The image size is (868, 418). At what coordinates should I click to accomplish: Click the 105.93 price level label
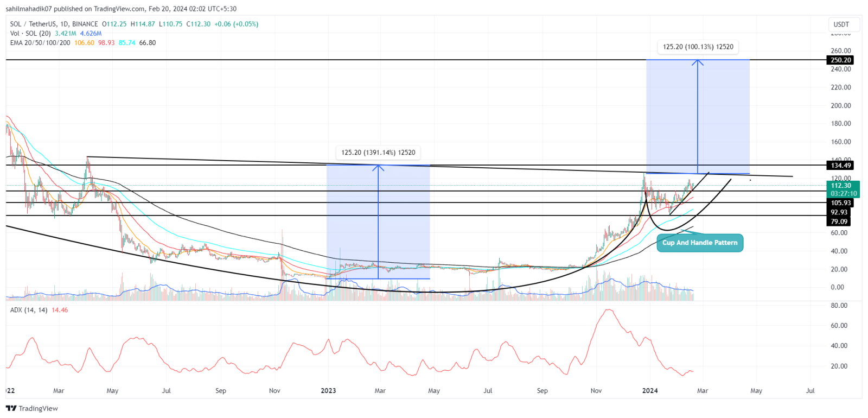[x=840, y=203]
